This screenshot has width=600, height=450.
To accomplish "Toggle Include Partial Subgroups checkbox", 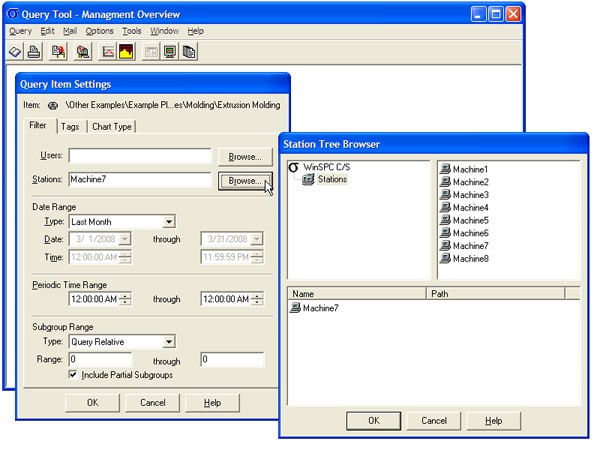I will click(x=73, y=374).
